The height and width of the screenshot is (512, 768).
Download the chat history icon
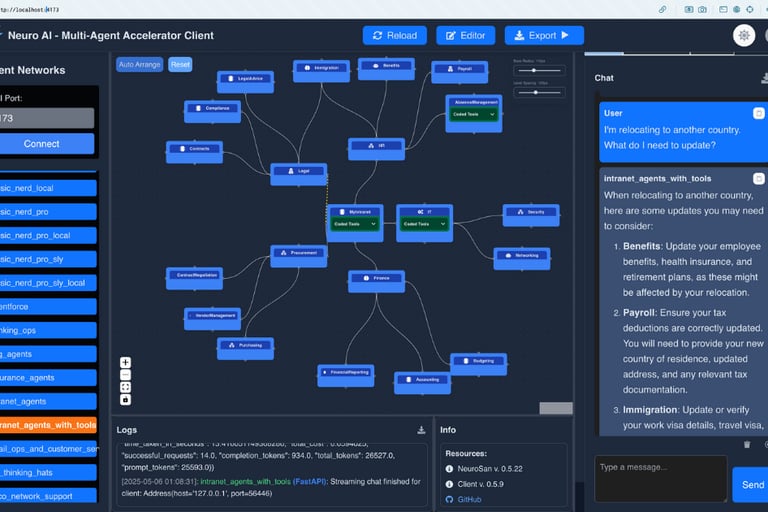coord(764,78)
